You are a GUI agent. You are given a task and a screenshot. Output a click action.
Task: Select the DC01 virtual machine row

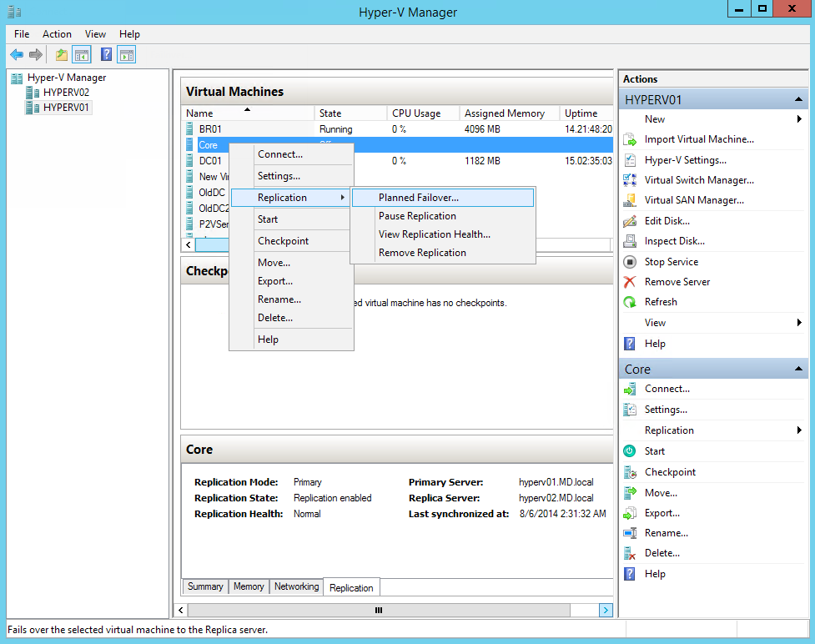coord(398,161)
